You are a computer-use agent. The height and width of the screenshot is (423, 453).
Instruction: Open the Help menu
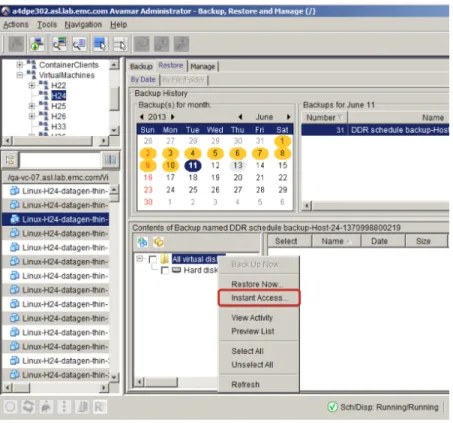119,24
